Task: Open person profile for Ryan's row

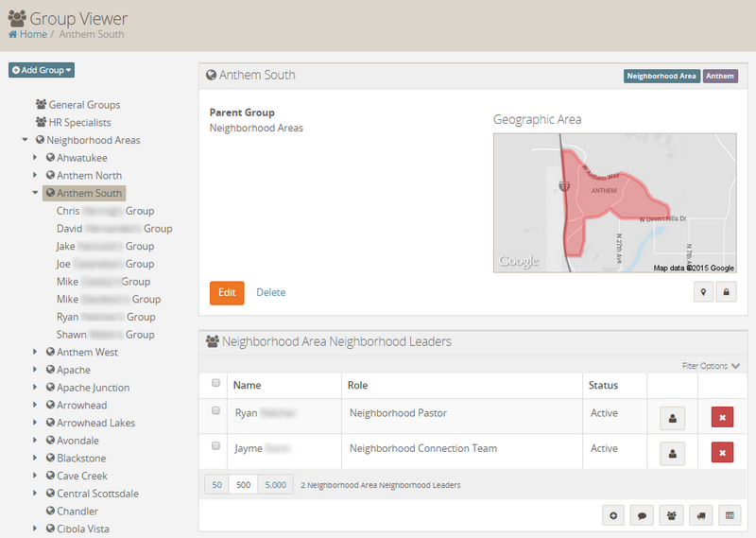Action: click(x=672, y=418)
